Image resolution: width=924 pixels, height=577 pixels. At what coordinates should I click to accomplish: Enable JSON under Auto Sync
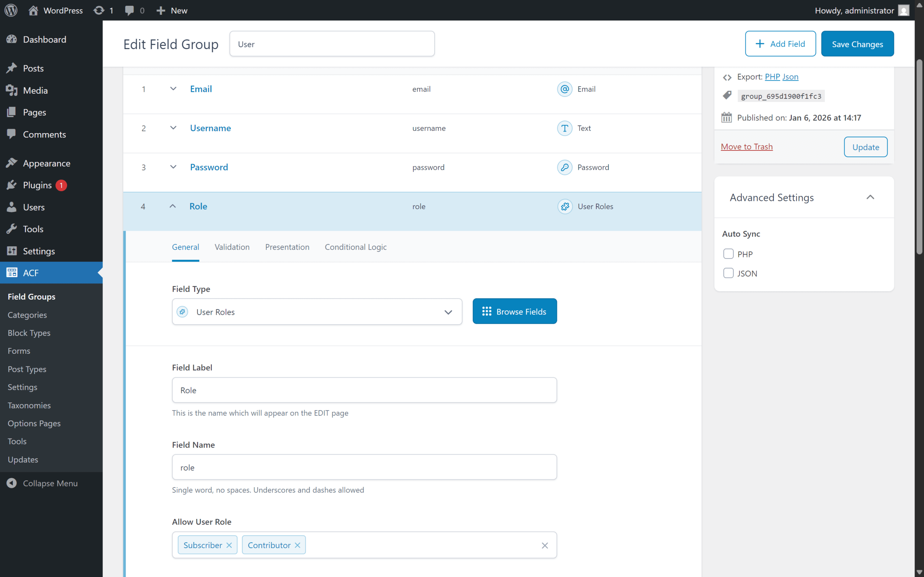coord(728,273)
